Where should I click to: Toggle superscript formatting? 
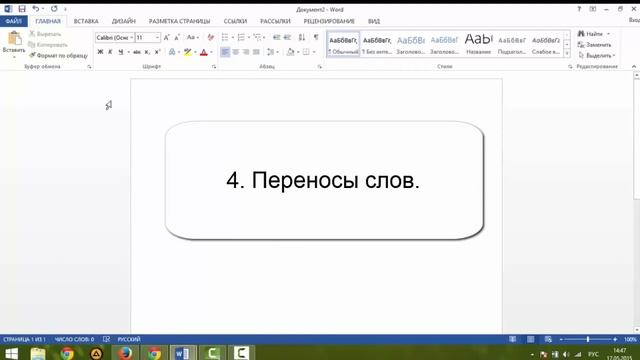[x=158, y=52]
